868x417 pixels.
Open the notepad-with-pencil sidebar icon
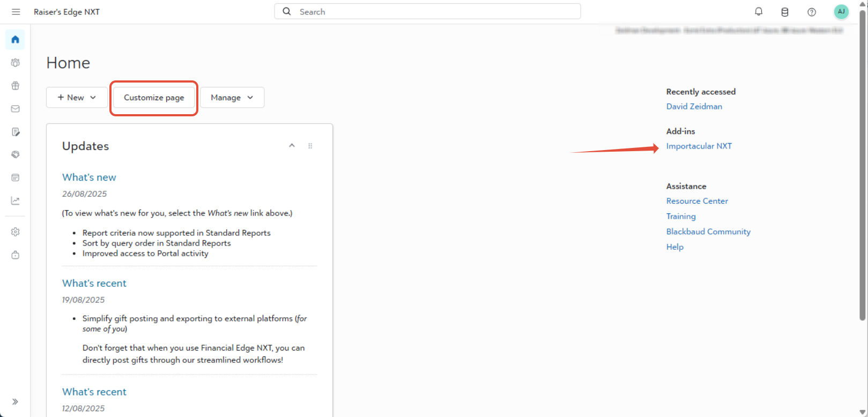pyautogui.click(x=15, y=132)
